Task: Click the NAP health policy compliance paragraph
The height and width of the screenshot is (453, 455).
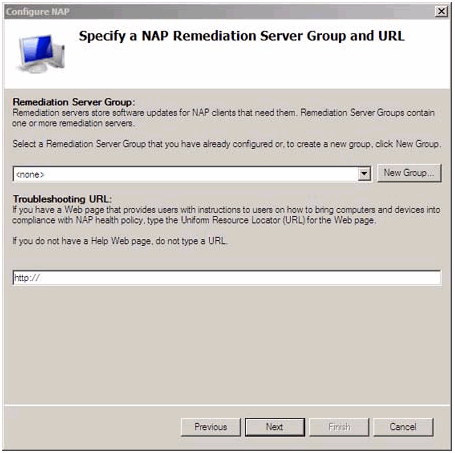Action: coord(226,215)
